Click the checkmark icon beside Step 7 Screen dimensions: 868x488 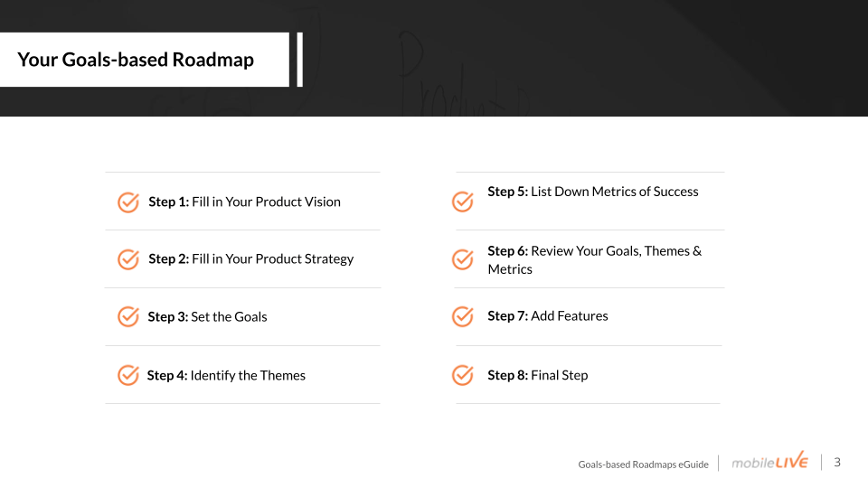pos(463,316)
